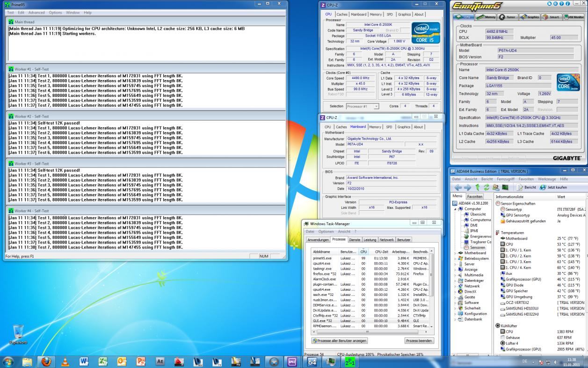Open Optionen menu in Task-Manager
The width and height of the screenshot is (588, 368).
[326, 231]
